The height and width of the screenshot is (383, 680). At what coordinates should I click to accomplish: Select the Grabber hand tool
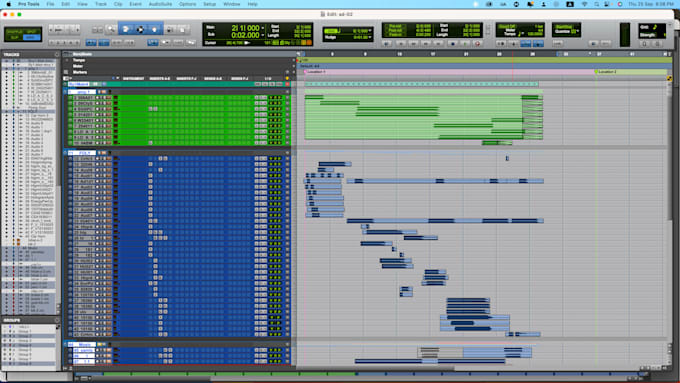pos(154,29)
